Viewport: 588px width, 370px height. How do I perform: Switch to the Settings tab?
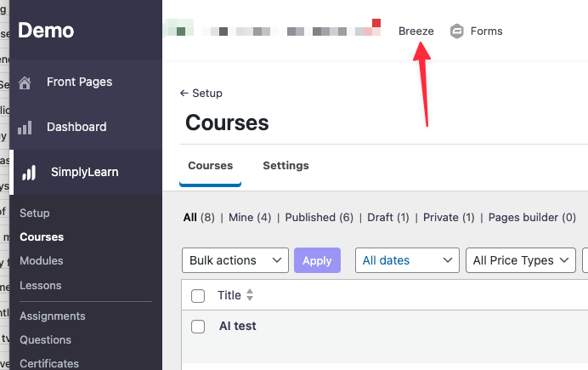tap(286, 166)
